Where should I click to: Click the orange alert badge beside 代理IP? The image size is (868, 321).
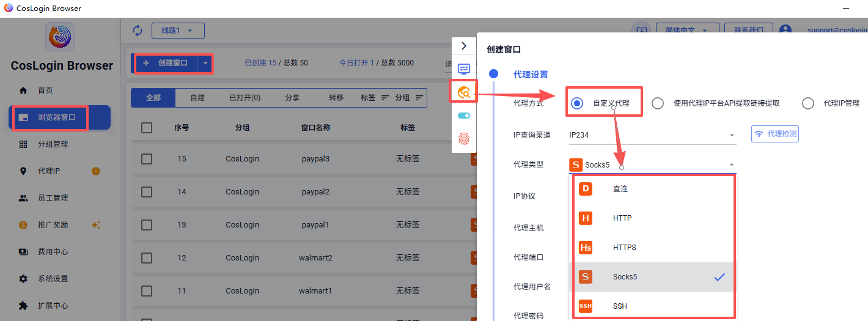point(95,171)
